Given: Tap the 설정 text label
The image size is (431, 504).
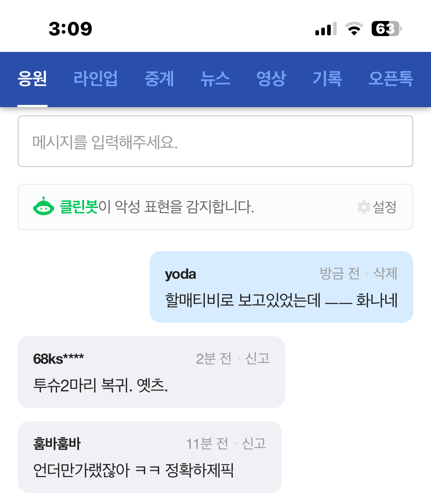Looking at the screenshot, I should click(385, 207).
